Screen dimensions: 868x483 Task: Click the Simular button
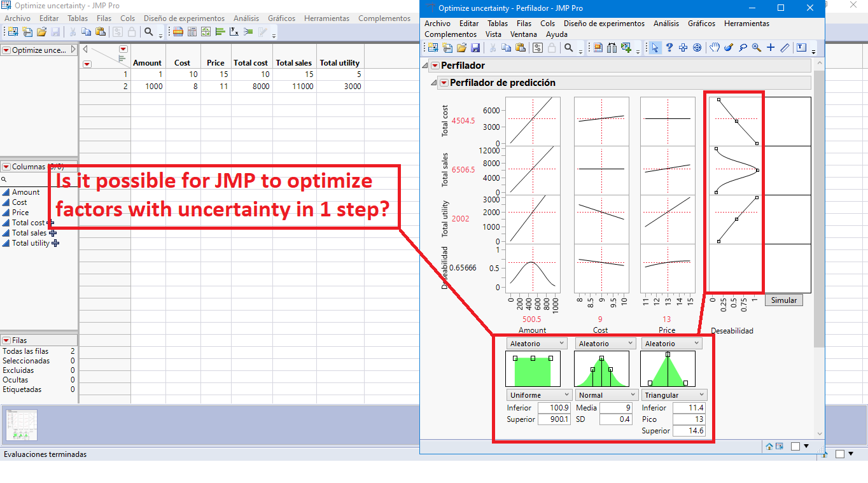pos(784,300)
